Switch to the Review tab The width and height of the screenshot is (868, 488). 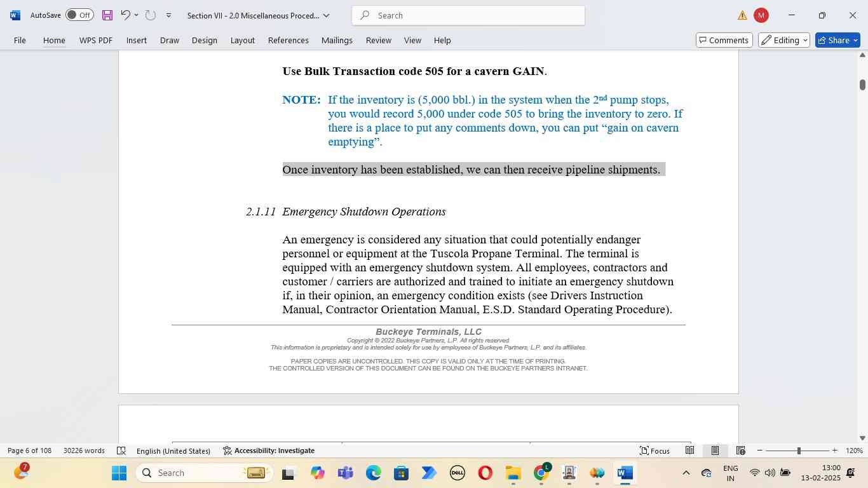point(379,40)
